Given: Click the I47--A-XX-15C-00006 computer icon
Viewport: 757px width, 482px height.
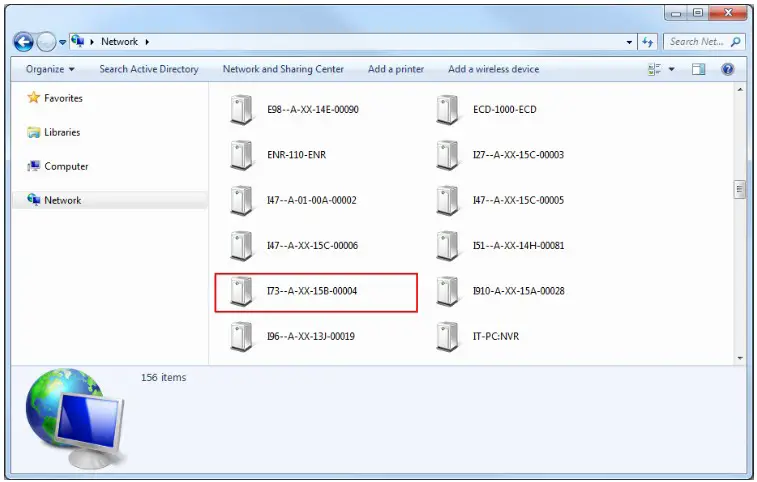Looking at the screenshot, I should (x=241, y=246).
